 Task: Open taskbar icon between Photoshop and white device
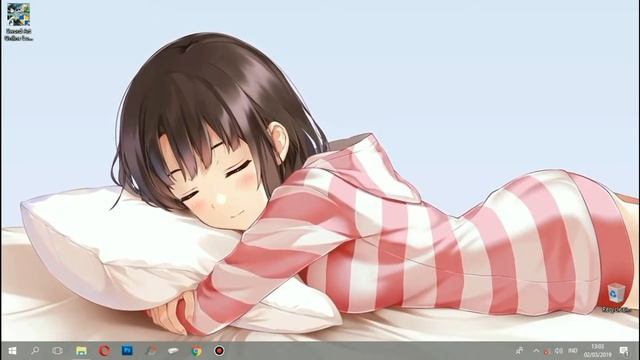[x=151, y=351]
